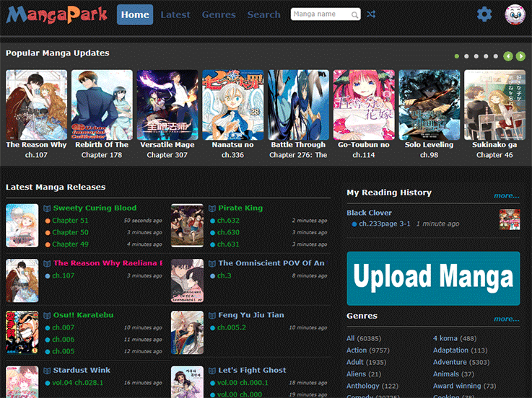Select the fifth carousel page dot

click(495, 56)
